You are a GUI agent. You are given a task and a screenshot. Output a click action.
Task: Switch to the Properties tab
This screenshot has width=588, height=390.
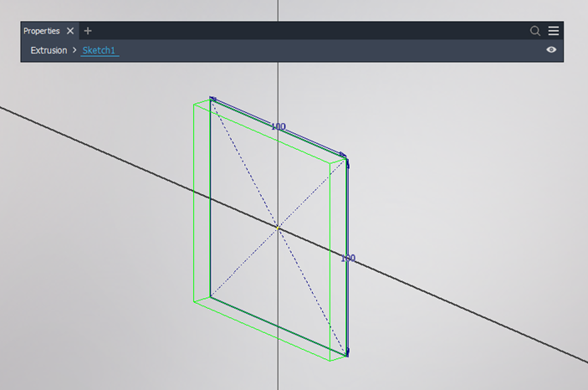[x=41, y=31]
